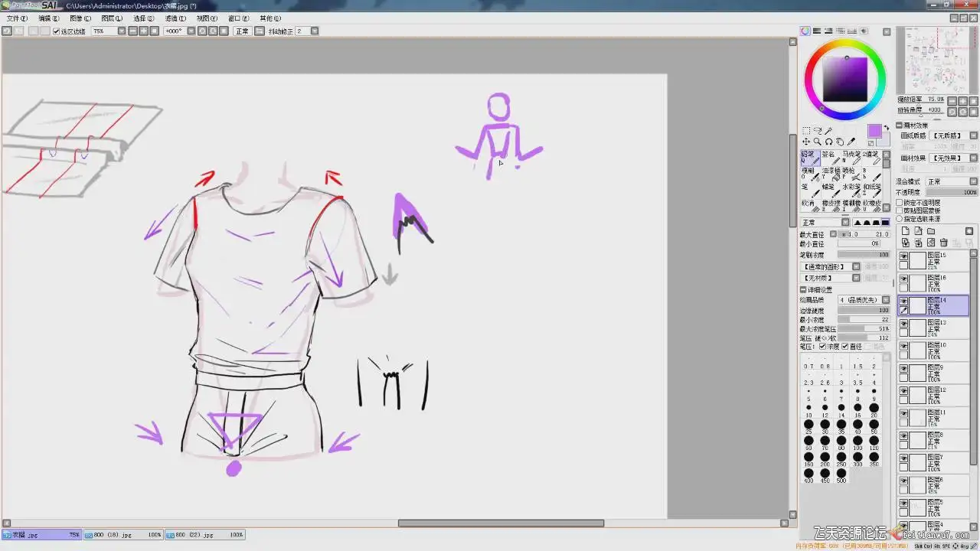Select layer 图层16 in layer list
This screenshot has width=980, height=551.
coord(933,283)
